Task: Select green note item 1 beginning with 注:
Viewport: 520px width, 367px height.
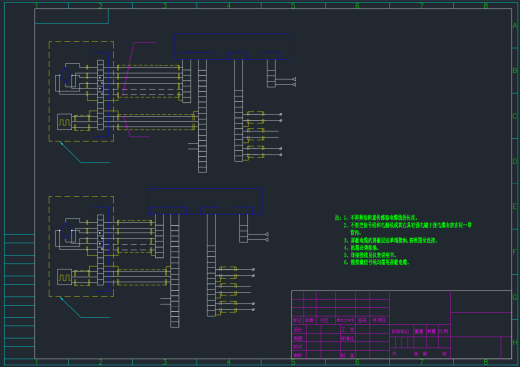Action: click(376, 218)
